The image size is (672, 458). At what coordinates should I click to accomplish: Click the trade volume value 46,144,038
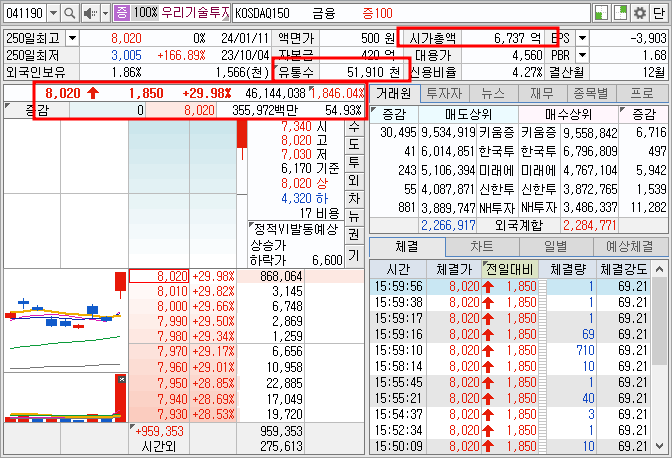[275, 93]
